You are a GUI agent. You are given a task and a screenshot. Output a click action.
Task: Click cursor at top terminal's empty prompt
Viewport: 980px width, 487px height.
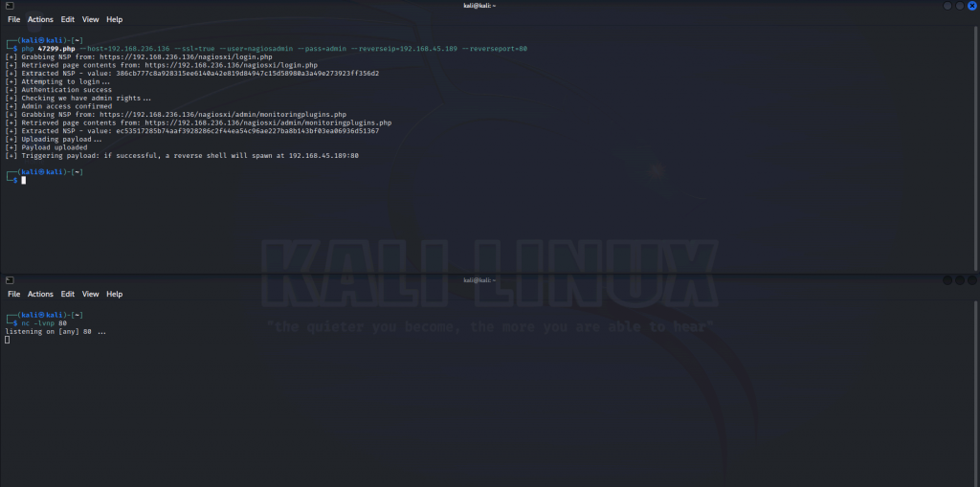(24, 180)
